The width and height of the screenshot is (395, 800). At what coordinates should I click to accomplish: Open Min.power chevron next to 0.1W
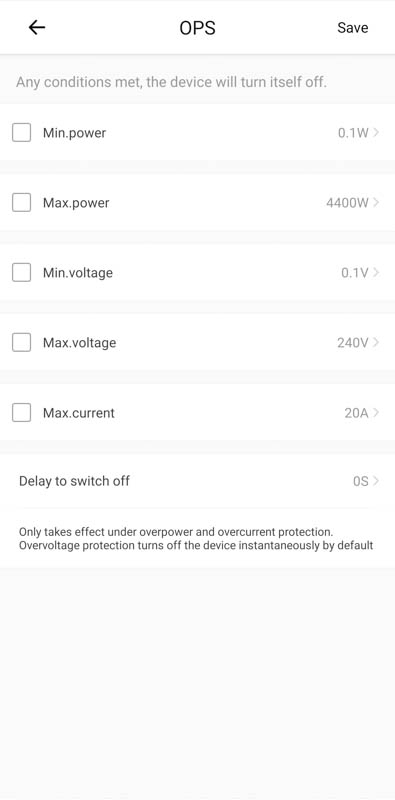pyautogui.click(x=376, y=133)
